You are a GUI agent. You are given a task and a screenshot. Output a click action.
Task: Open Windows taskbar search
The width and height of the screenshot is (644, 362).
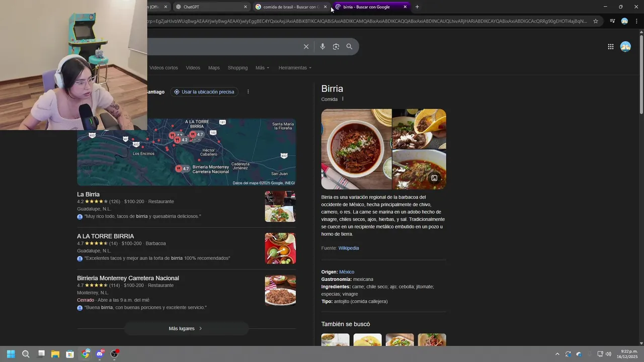pyautogui.click(x=26, y=354)
